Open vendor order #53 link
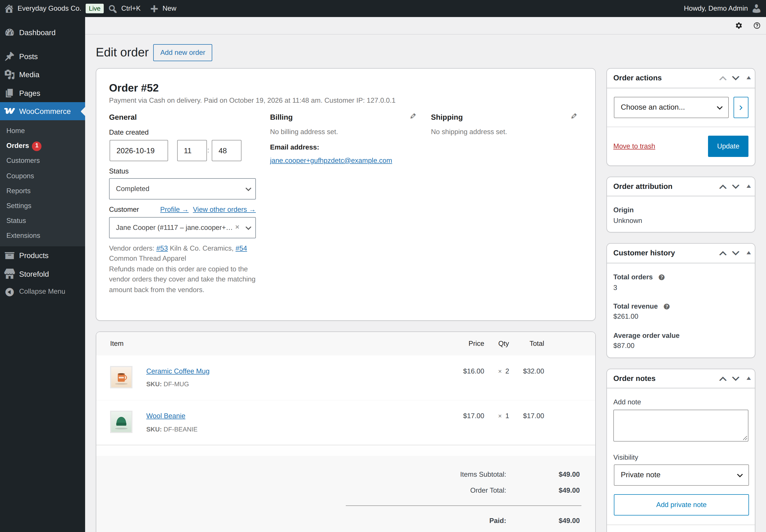 pyautogui.click(x=162, y=248)
